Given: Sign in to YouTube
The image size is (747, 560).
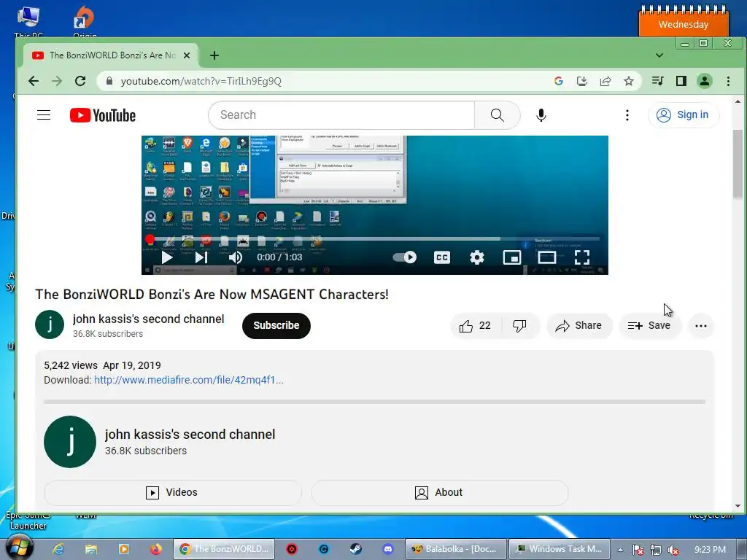Looking at the screenshot, I should pyautogui.click(x=683, y=114).
